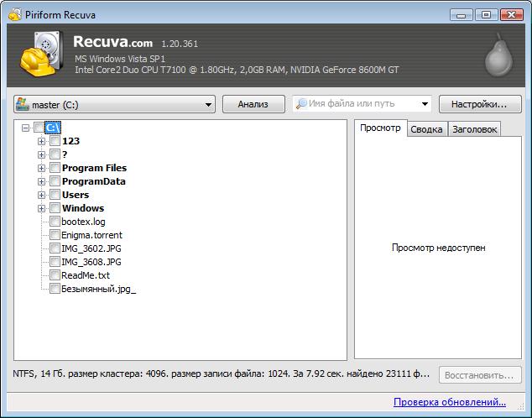Select the IMG_3602.JPG checkbox
The image size is (532, 418).
tap(55, 248)
